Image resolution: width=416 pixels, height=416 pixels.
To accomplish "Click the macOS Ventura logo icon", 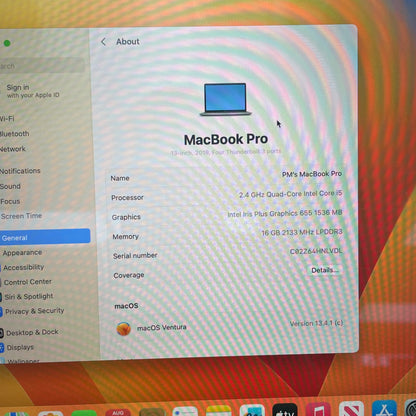I will pyautogui.click(x=123, y=329).
